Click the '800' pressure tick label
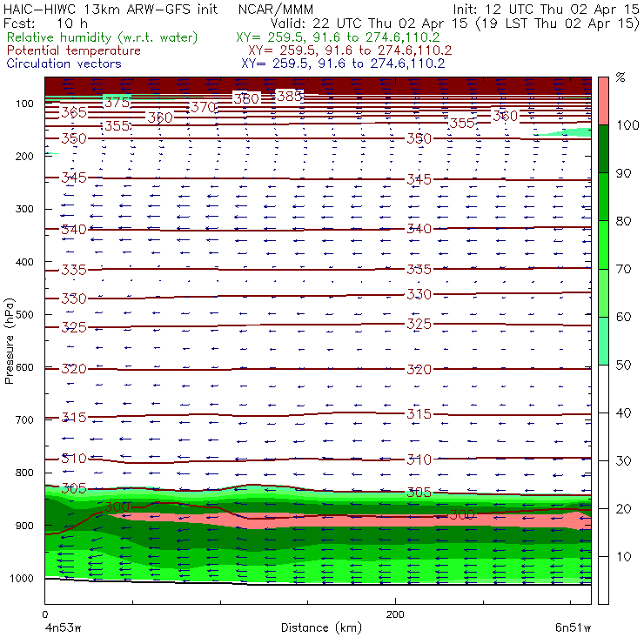644x644 pixels. tap(24, 473)
